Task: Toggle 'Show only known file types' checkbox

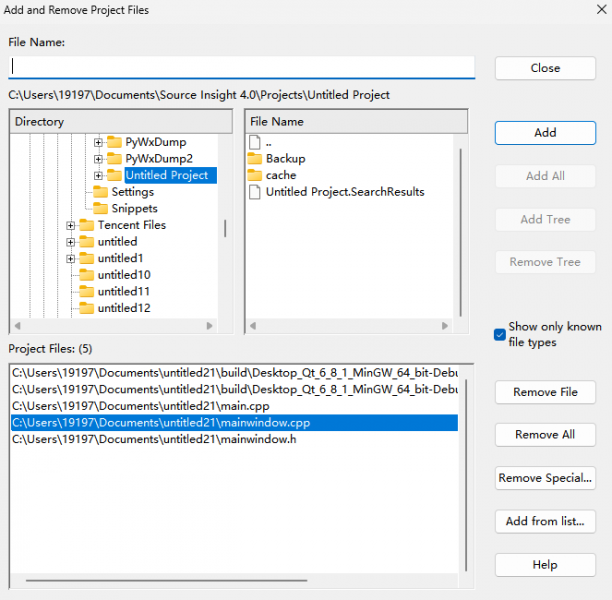Action: tap(500, 334)
